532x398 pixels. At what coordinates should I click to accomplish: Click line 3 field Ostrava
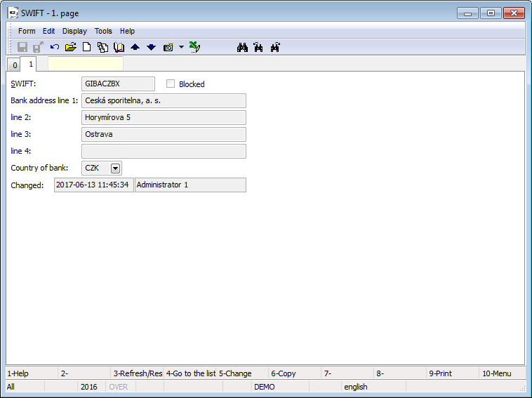pos(164,134)
